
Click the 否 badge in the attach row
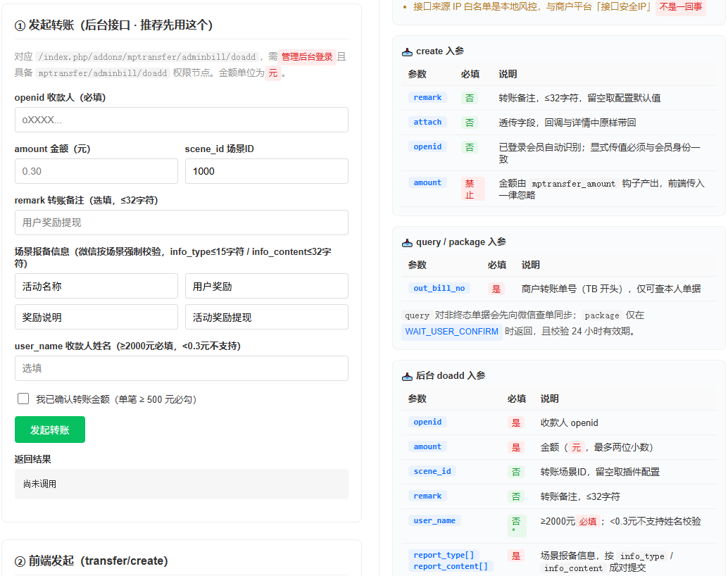click(x=470, y=123)
